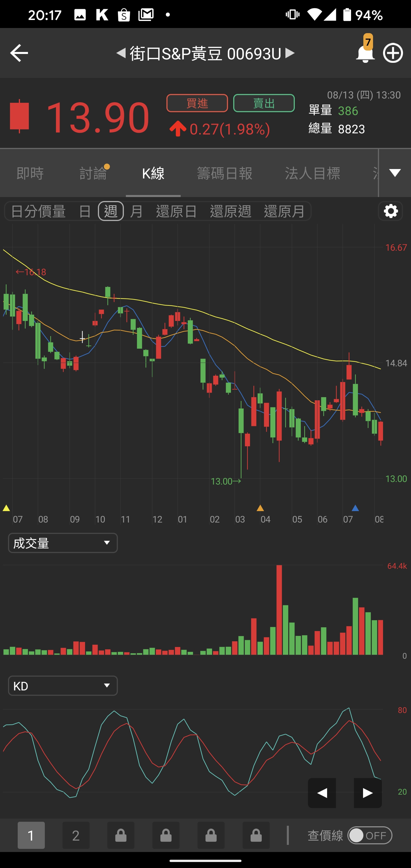The image size is (411, 868).
Task: Switch to the 即時 tab
Action: click(x=30, y=173)
